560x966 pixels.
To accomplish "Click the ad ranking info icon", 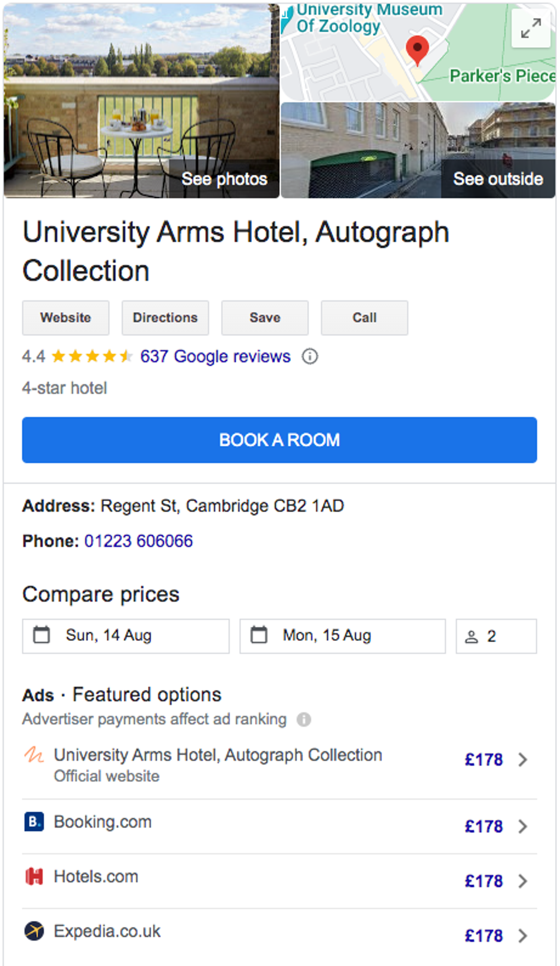I will click(x=304, y=720).
